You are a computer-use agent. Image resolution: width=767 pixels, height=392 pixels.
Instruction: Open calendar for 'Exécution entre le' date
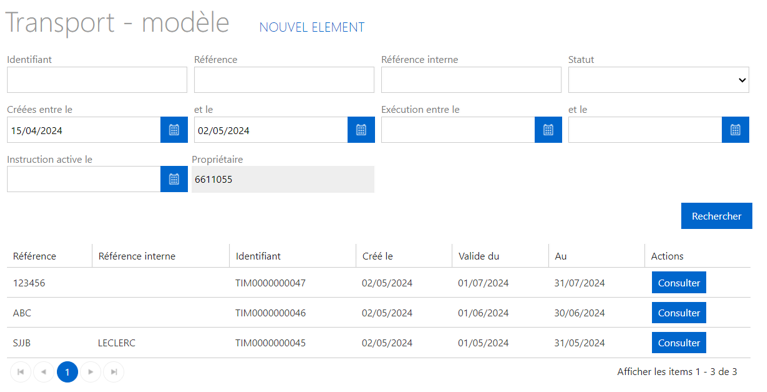tap(548, 130)
